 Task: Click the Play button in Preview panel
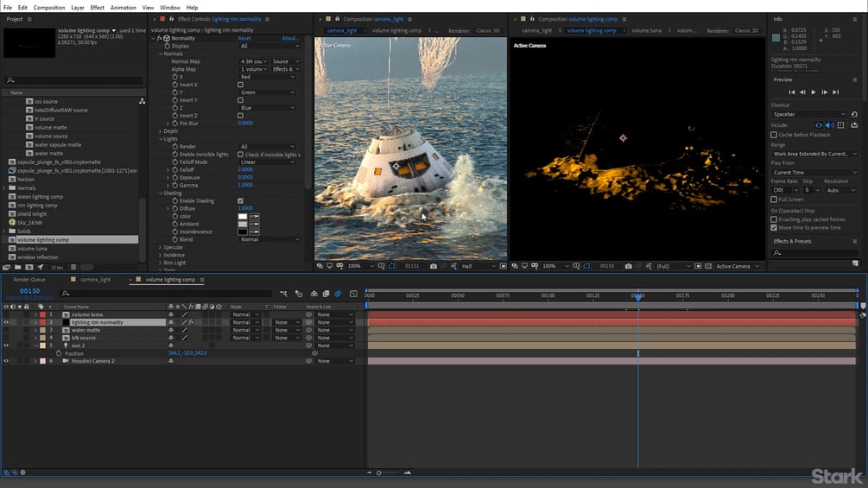[x=813, y=92]
